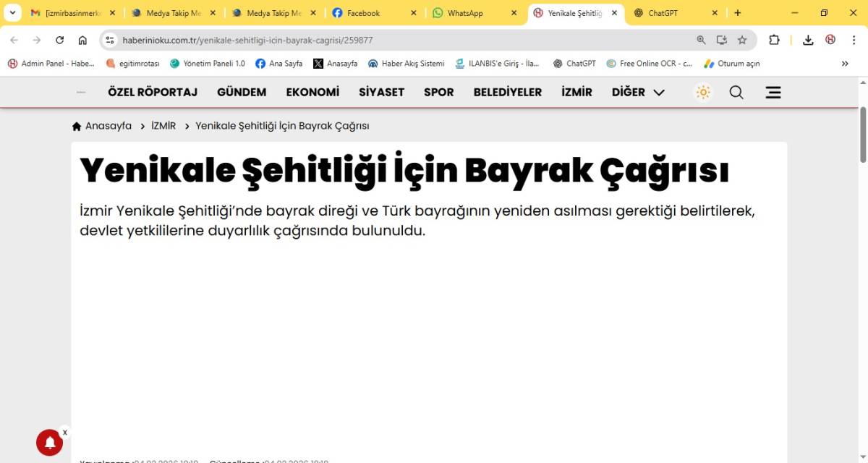The height and width of the screenshot is (463, 868).
Task: Navigate back with the back arrow
Action: [x=14, y=41]
